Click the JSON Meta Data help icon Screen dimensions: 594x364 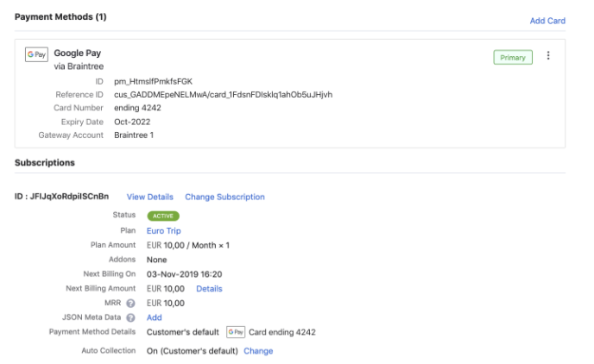coord(131,317)
